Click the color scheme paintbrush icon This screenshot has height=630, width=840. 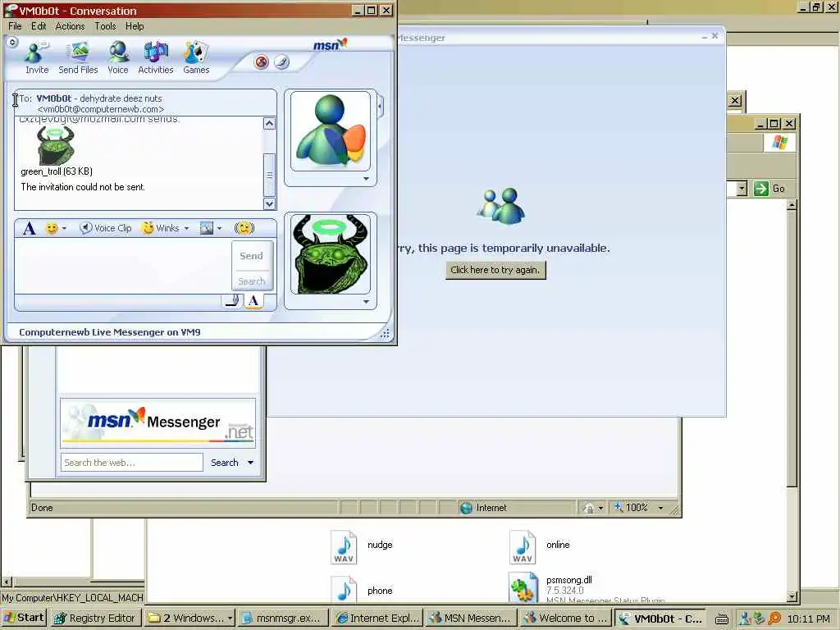(x=282, y=62)
